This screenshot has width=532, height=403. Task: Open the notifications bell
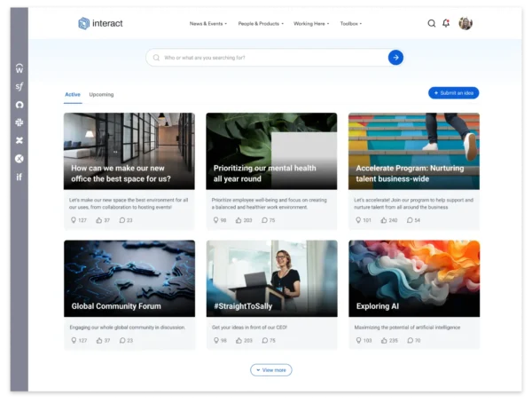click(x=446, y=23)
